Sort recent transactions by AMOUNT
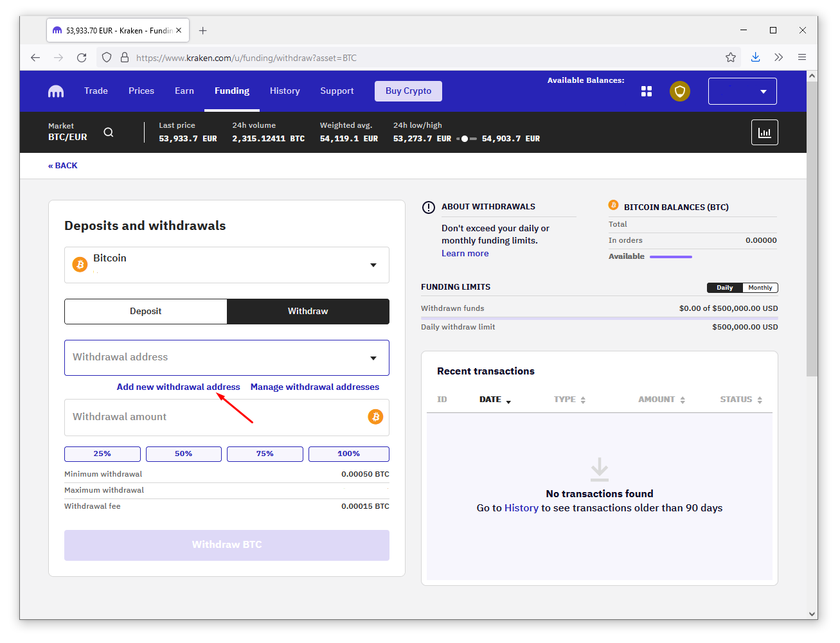The image size is (840, 643). [662, 400]
